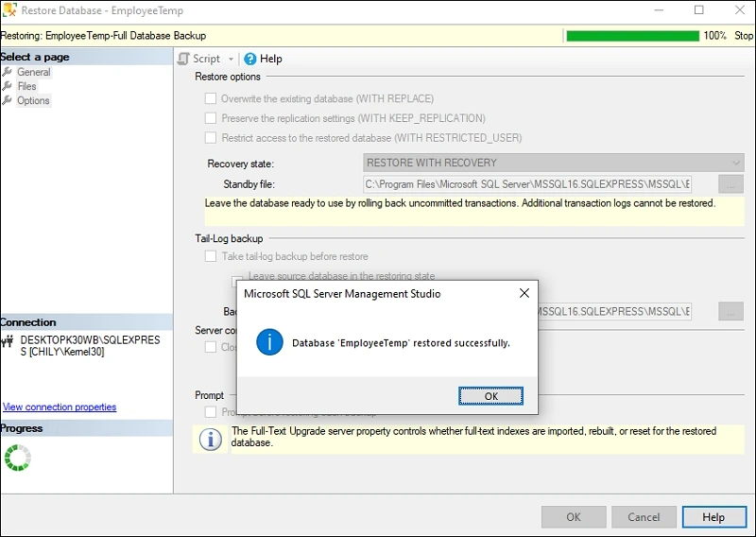Close the Restore Database window
Image resolution: width=756 pixels, height=537 pixels.
point(740,10)
